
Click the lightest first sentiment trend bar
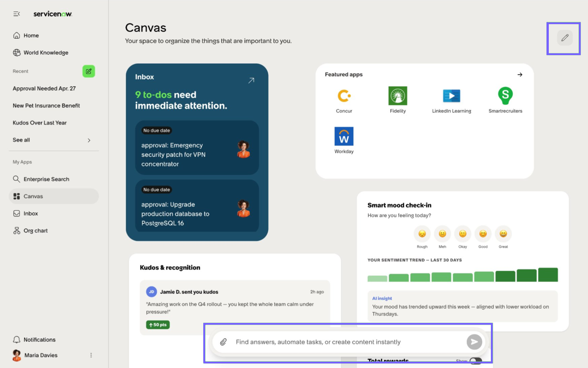377,279
